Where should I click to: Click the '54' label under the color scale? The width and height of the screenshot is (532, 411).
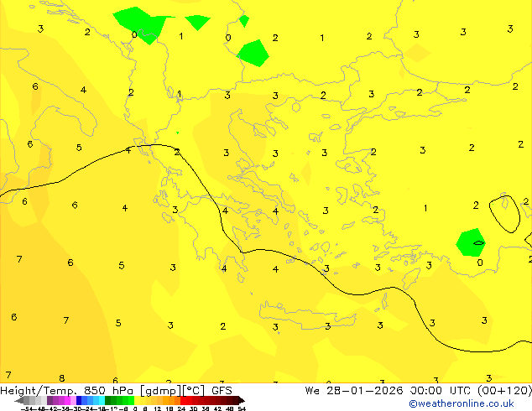[x=242, y=408]
